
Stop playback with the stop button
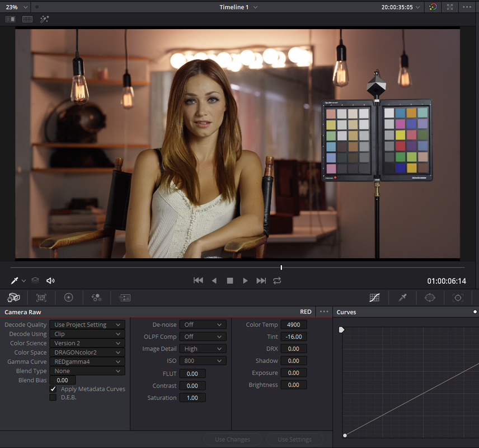coord(230,281)
